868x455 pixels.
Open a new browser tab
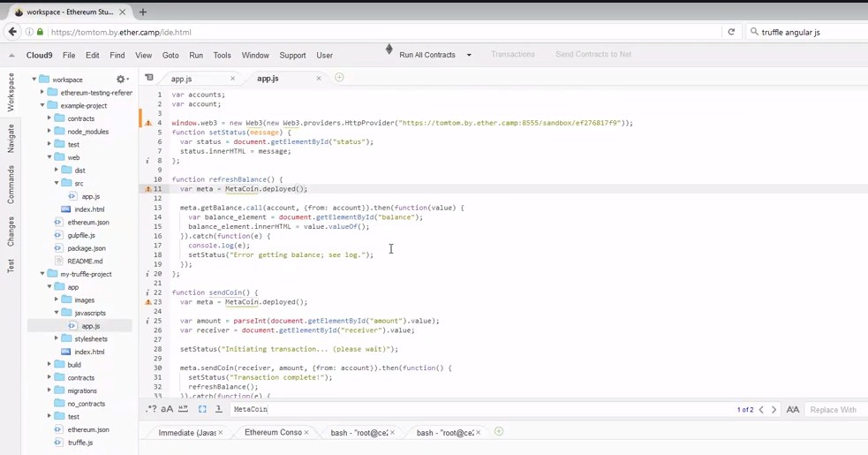point(143,11)
